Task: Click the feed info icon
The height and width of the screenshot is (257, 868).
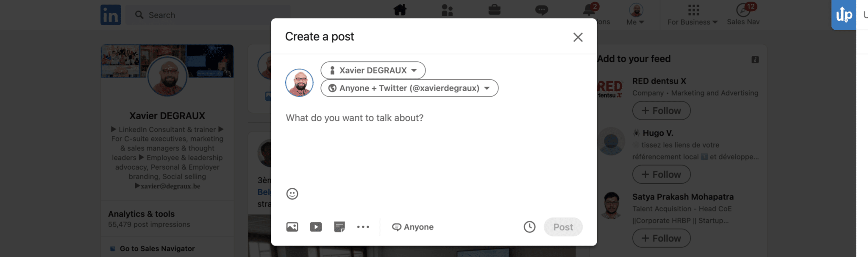Action: tap(755, 60)
